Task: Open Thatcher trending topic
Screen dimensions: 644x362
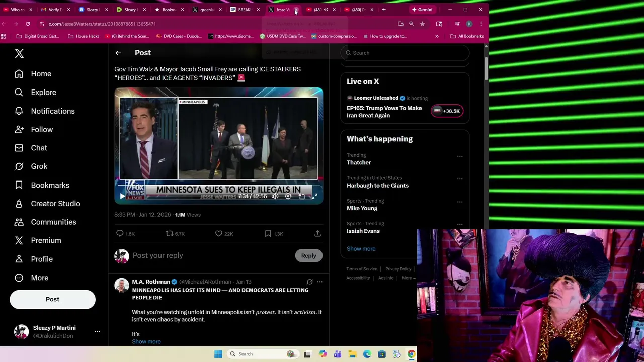Action: coord(359,163)
